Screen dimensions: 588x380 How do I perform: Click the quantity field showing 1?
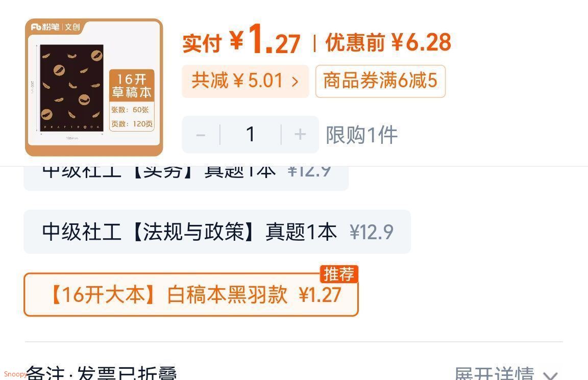(x=251, y=135)
